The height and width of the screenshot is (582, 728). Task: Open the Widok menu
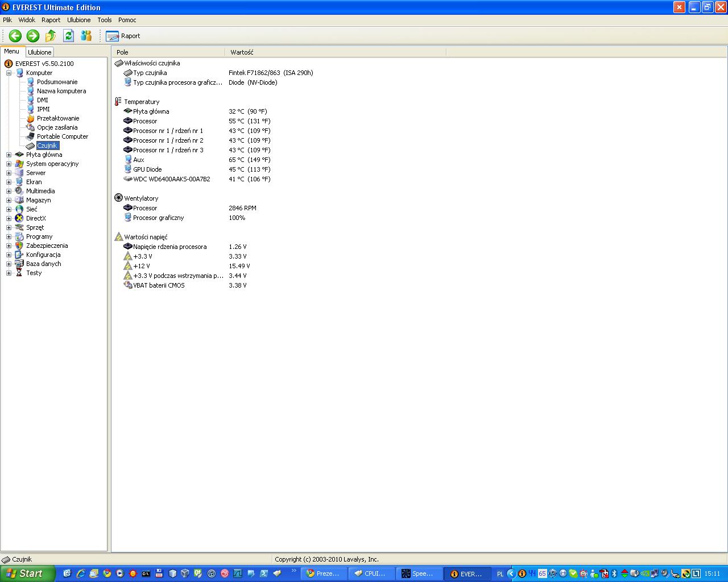click(27, 20)
